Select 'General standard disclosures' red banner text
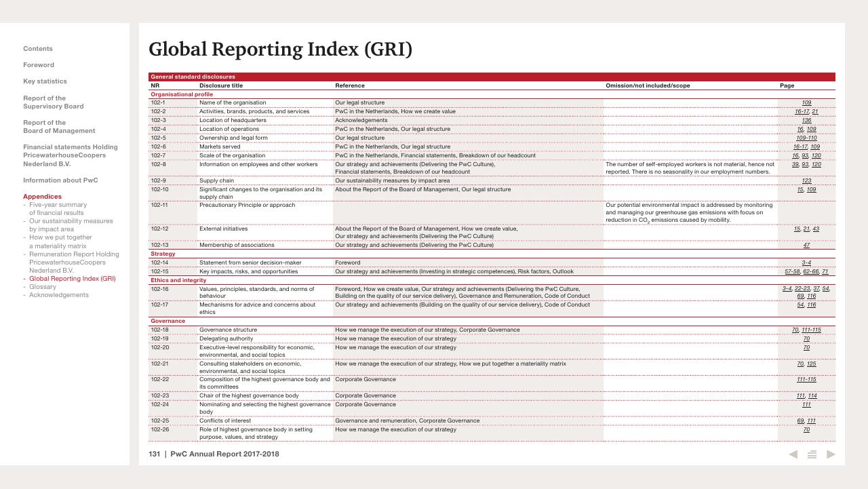This screenshot has height=489, width=868. [193, 77]
